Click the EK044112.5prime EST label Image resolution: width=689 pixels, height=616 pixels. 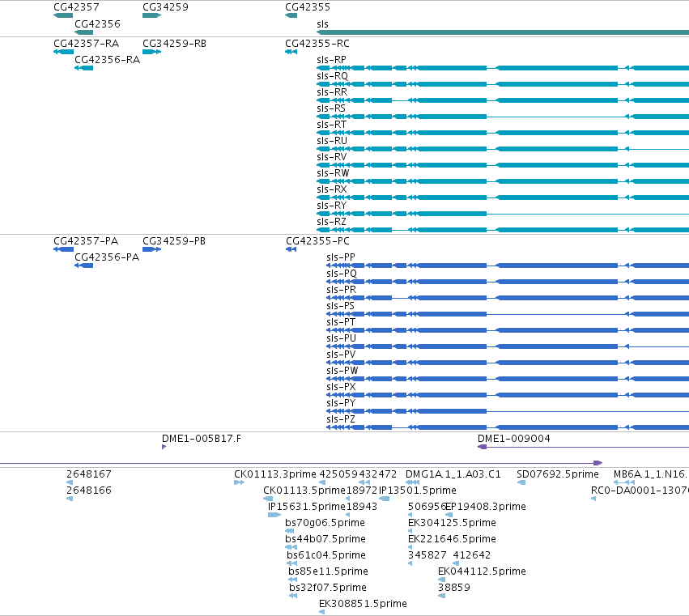(482, 571)
